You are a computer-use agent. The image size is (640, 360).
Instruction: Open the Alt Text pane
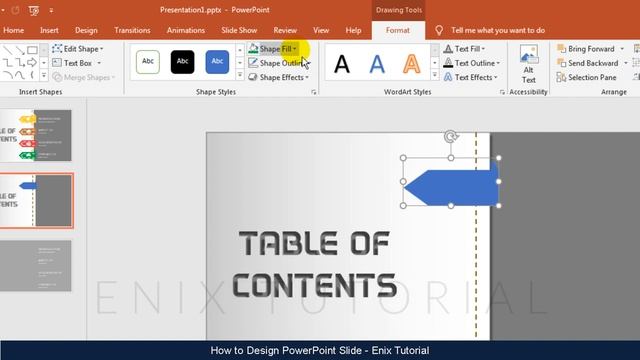528,64
